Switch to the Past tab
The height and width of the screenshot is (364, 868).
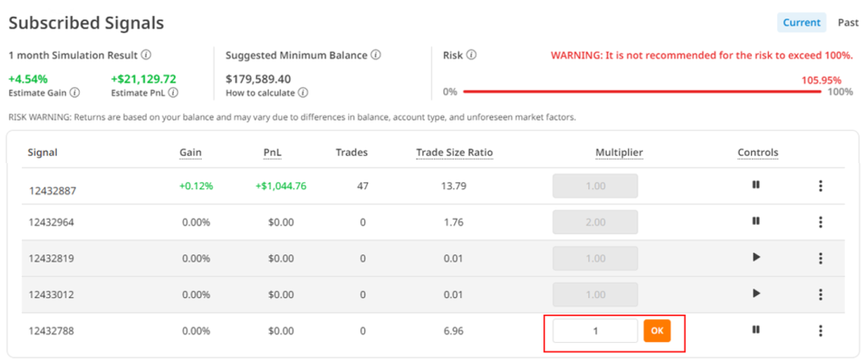(848, 23)
